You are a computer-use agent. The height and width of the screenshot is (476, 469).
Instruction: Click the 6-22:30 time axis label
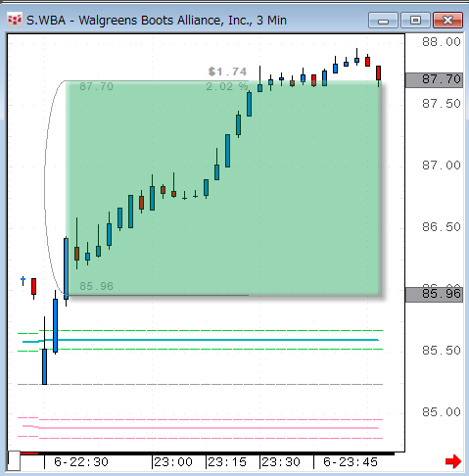point(81,462)
